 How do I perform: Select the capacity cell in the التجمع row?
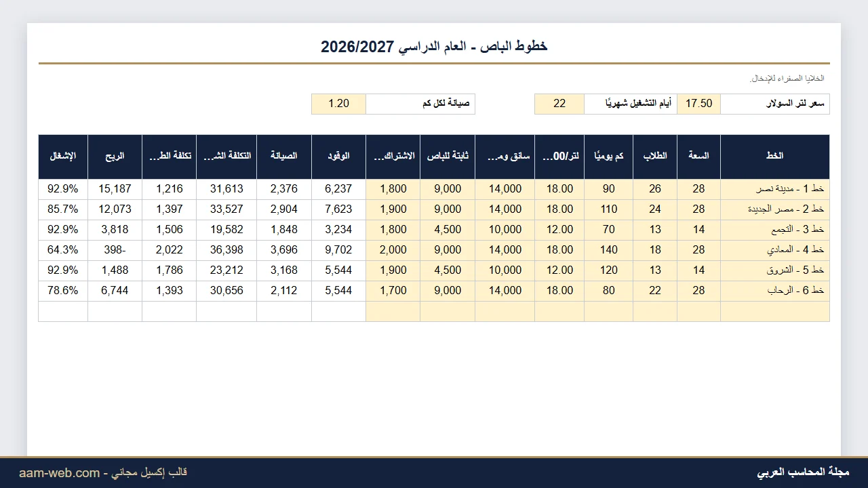click(x=698, y=230)
